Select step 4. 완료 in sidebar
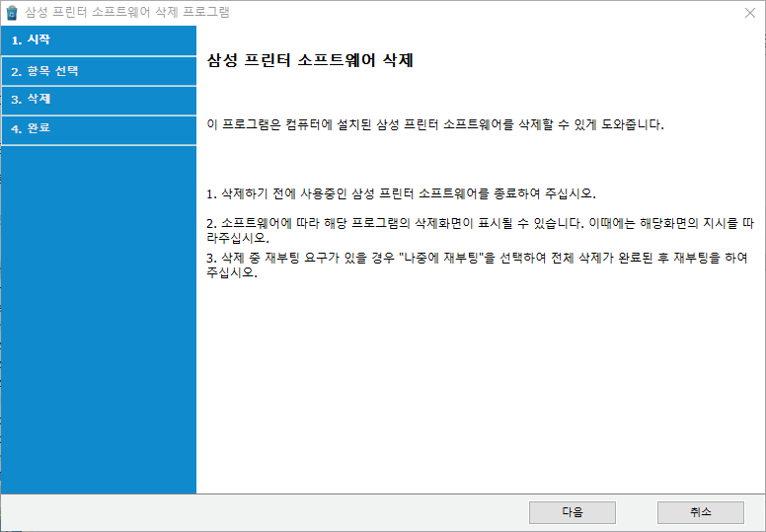This screenshot has width=766, height=532. 99,130
